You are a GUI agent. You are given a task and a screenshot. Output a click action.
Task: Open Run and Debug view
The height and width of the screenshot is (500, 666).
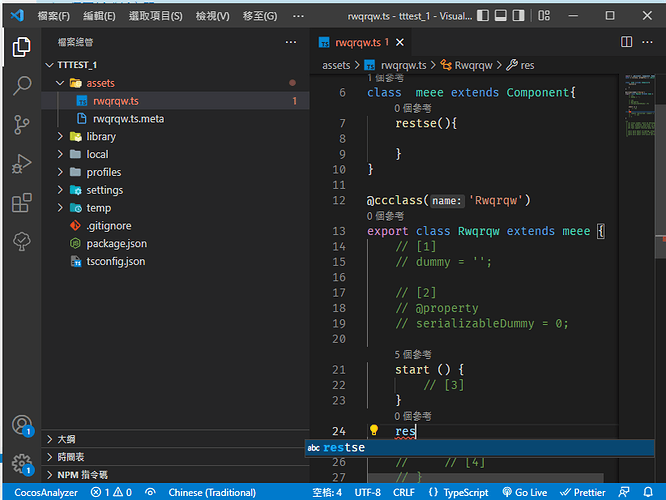point(21,164)
